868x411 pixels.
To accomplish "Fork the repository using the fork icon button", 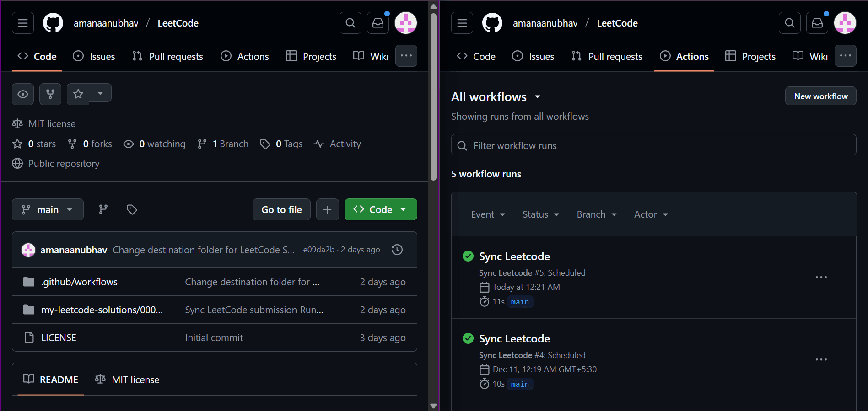I will 50,94.
